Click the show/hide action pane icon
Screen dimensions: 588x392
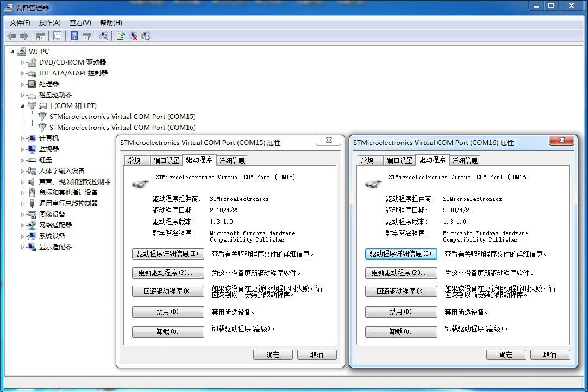pos(87,36)
